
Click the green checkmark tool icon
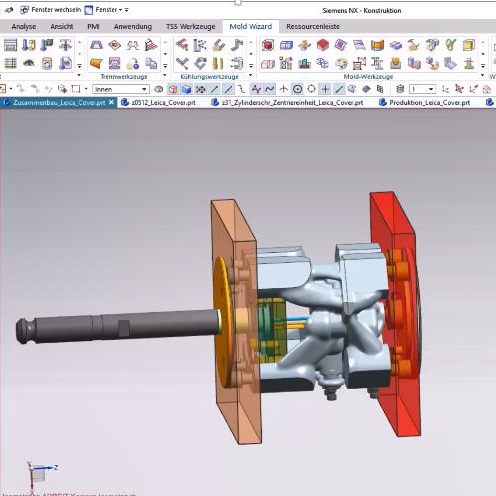450,45
